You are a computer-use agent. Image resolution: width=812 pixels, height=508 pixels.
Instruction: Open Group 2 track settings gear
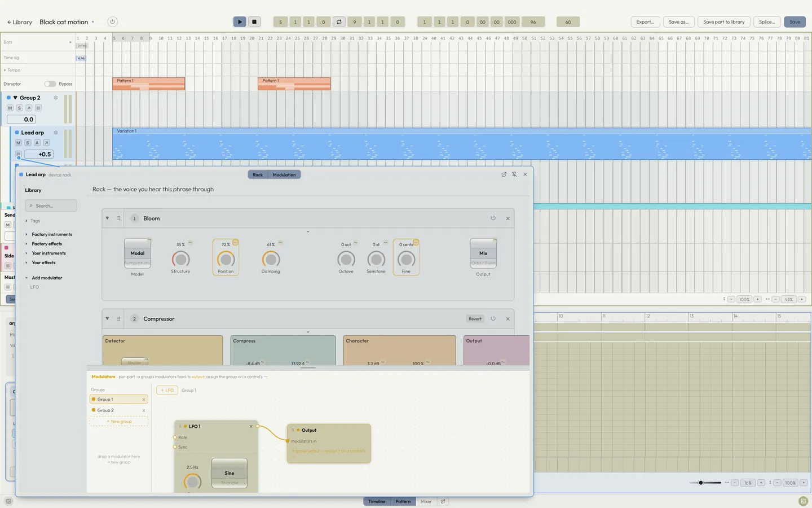pyautogui.click(x=56, y=98)
